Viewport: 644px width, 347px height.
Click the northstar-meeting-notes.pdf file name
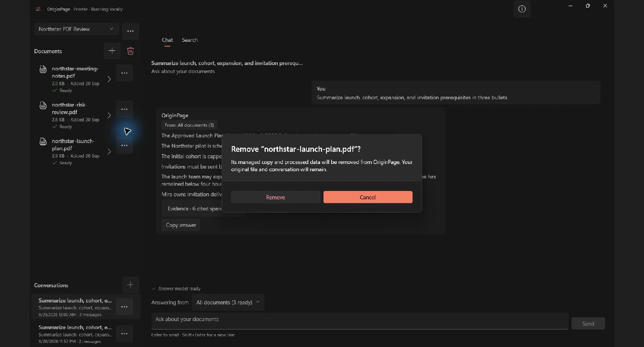click(x=75, y=72)
